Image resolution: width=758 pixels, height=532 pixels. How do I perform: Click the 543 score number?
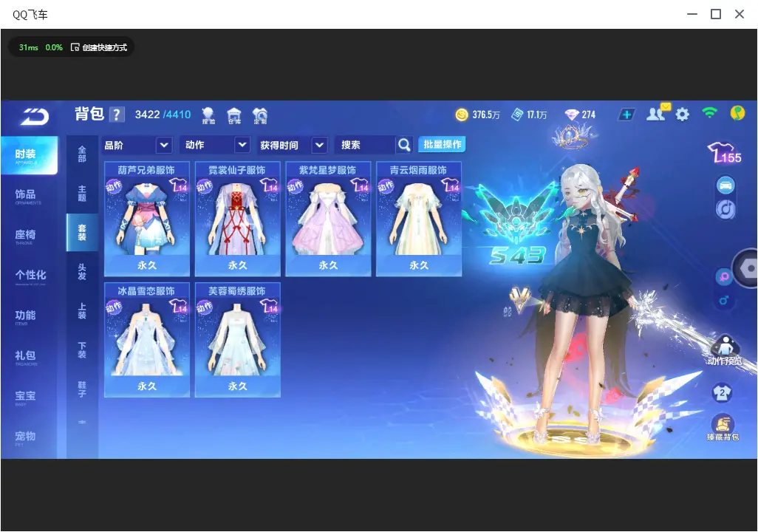pyautogui.click(x=516, y=256)
